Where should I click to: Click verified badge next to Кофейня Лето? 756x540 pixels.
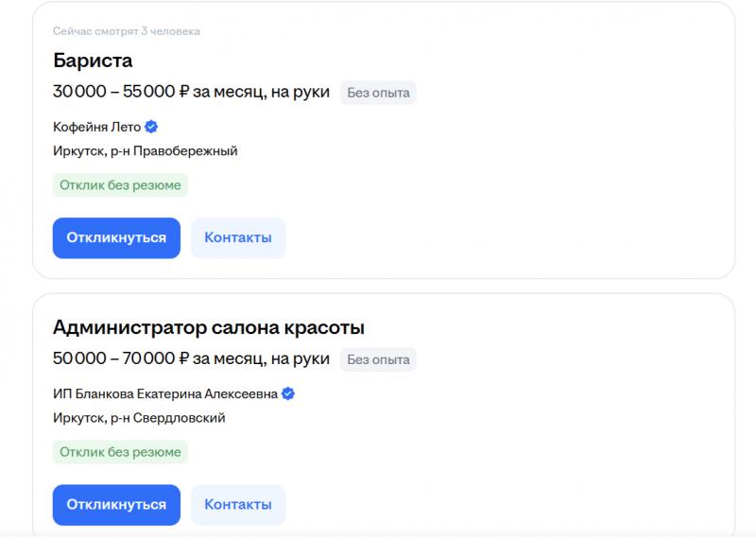151,127
